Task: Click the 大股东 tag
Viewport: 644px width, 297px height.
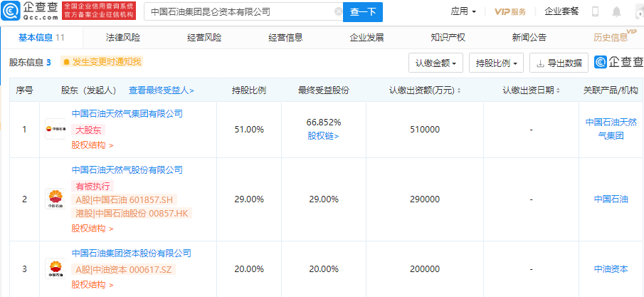Action: 88,130
